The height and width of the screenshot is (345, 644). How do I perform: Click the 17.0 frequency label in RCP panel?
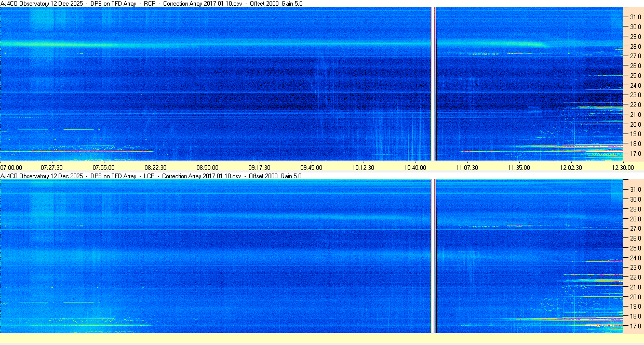point(635,154)
